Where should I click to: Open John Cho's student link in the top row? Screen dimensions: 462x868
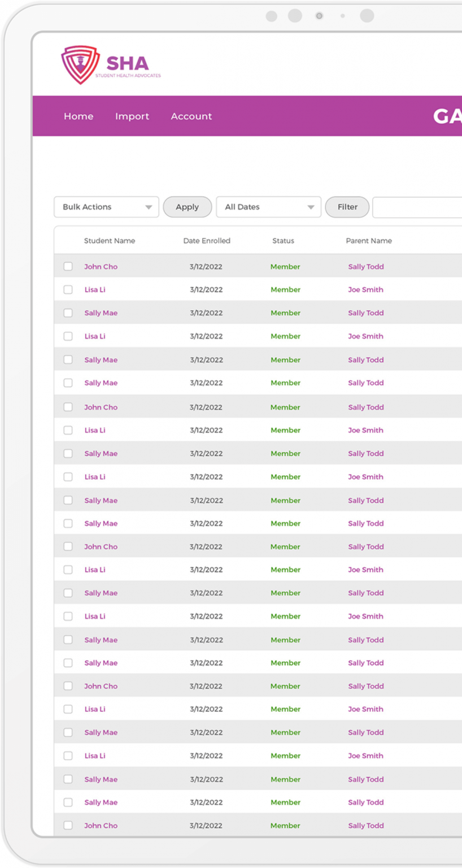101,267
